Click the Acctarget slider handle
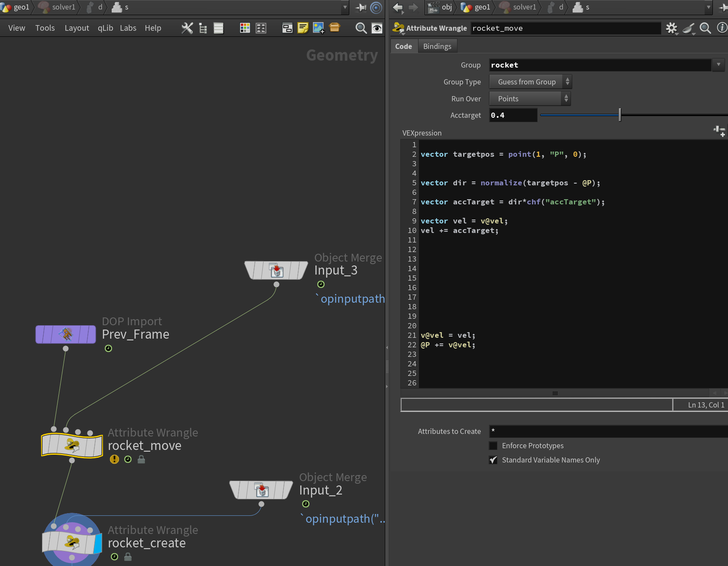Screen dimensions: 728x566 tap(620, 115)
